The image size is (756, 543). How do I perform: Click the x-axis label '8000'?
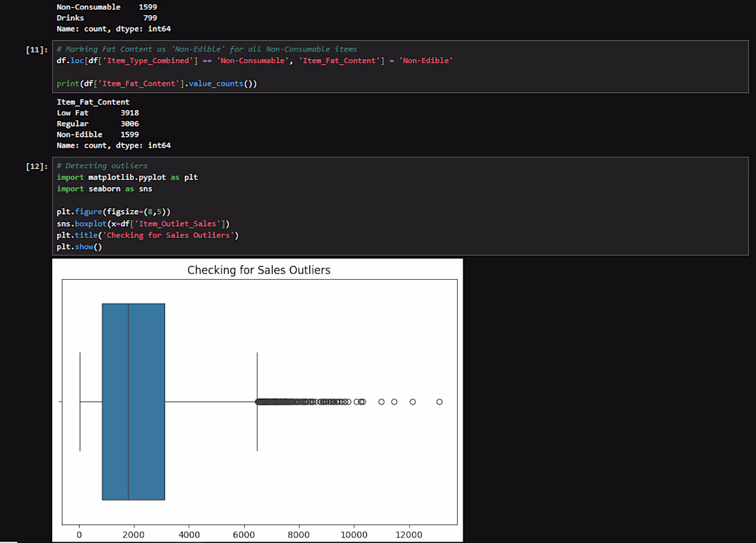tap(298, 535)
